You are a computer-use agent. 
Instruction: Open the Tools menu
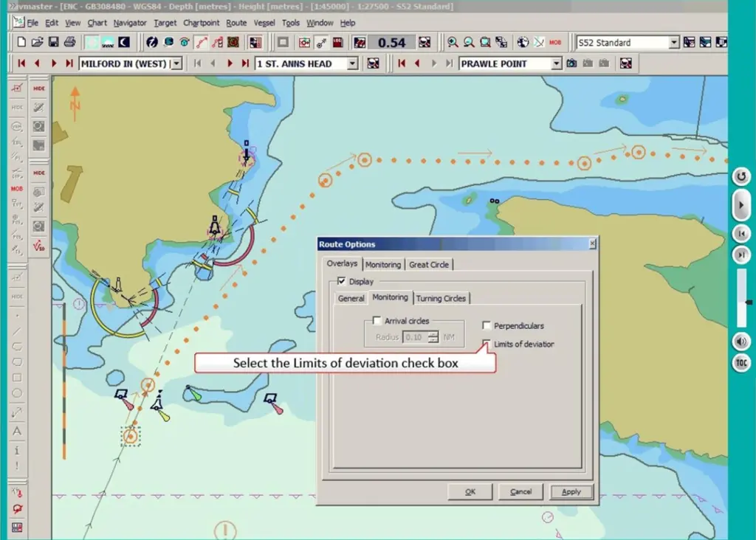pyautogui.click(x=290, y=23)
